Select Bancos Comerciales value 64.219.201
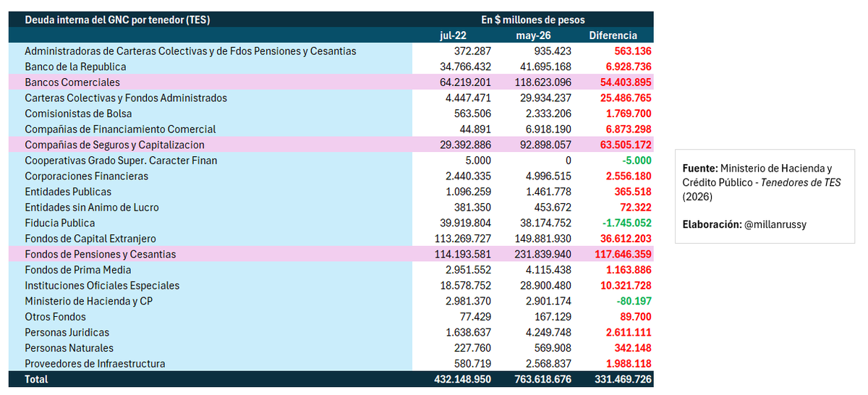Image resolution: width=868 pixels, height=395 pixels. pos(466,82)
